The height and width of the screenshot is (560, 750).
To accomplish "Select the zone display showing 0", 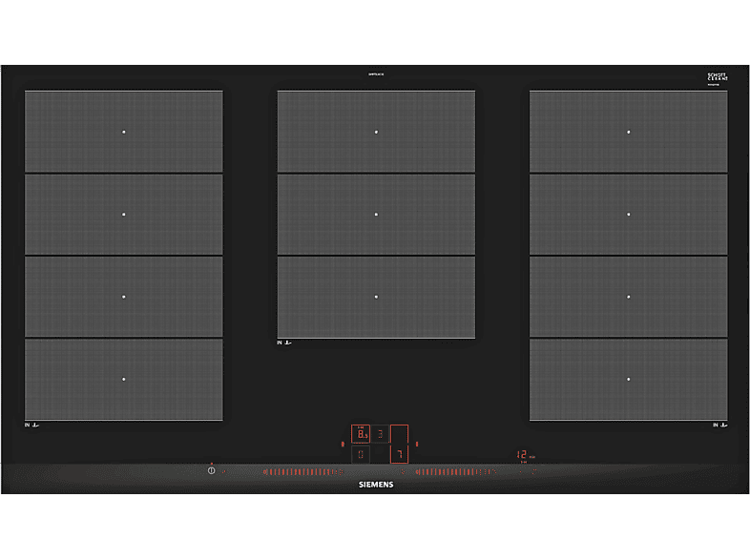I will 361,454.
